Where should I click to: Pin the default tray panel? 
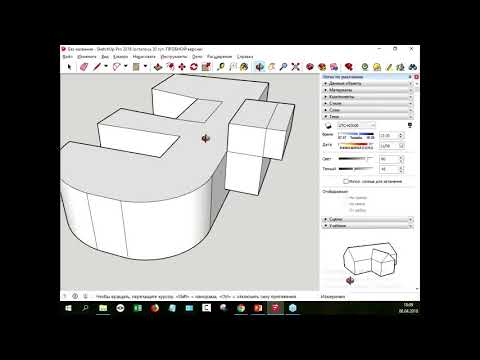click(410, 77)
